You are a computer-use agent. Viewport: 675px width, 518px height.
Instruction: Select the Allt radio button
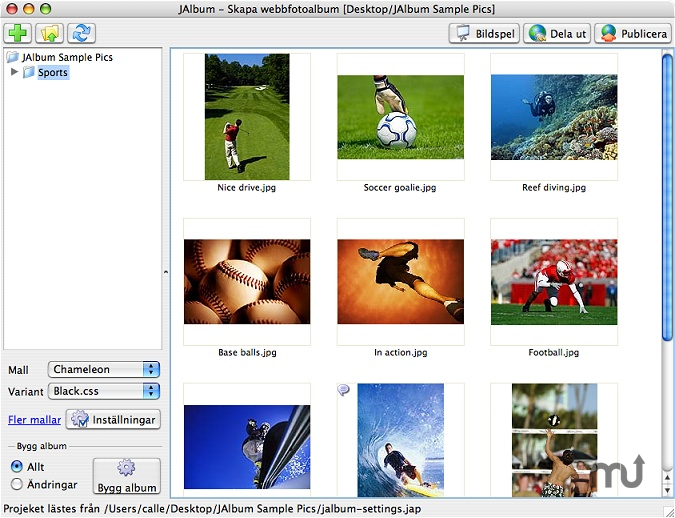click(x=17, y=466)
